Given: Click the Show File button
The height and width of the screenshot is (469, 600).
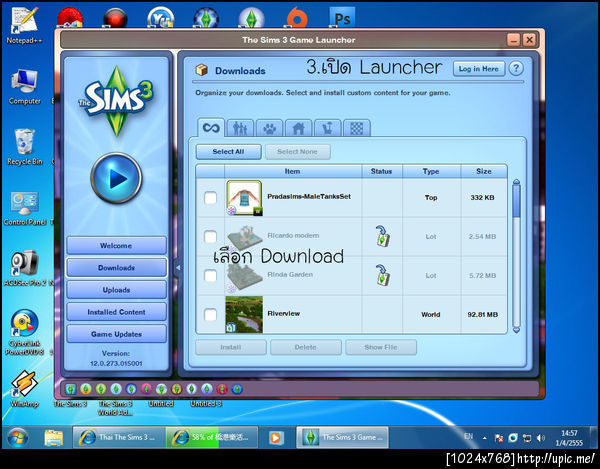Looking at the screenshot, I should point(381,347).
